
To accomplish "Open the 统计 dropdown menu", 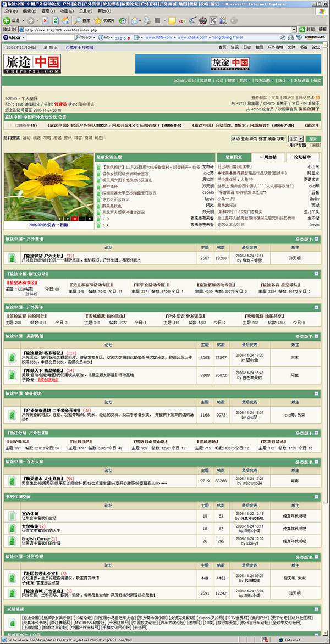I will 283,80.
